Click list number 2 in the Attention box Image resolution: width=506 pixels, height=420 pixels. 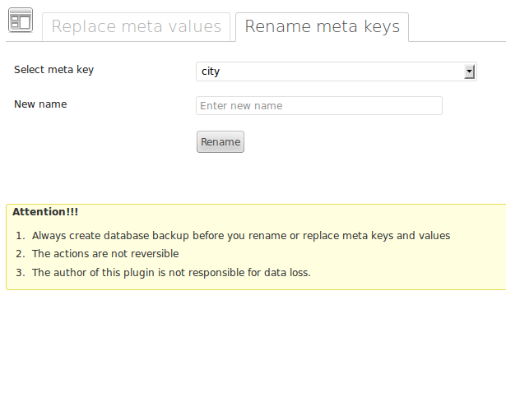coord(20,254)
